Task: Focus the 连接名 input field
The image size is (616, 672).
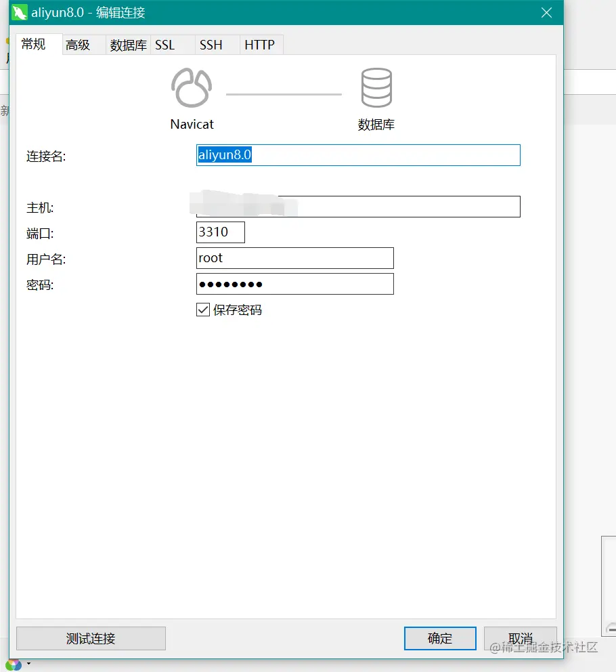Action: (x=358, y=155)
